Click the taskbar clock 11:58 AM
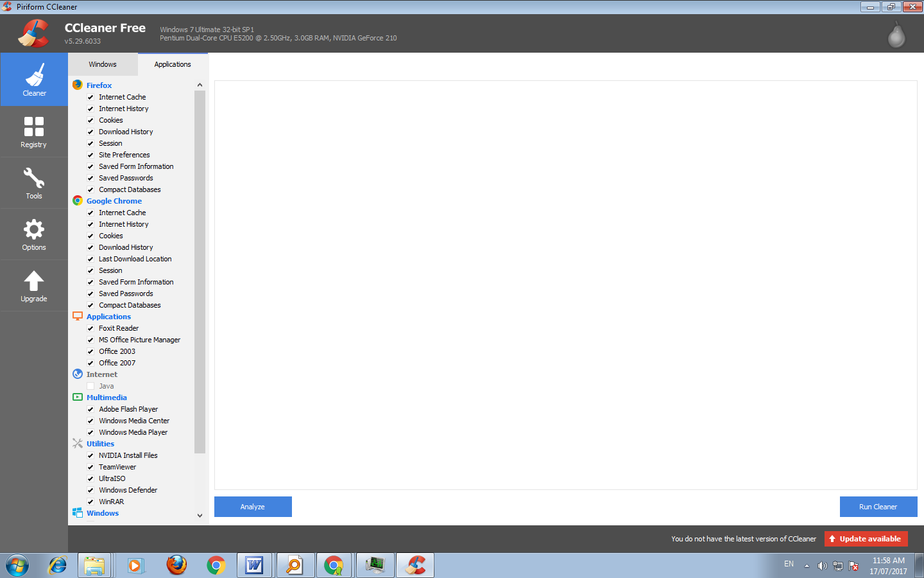Viewport: 924px width, 578px height. [889, 561]
